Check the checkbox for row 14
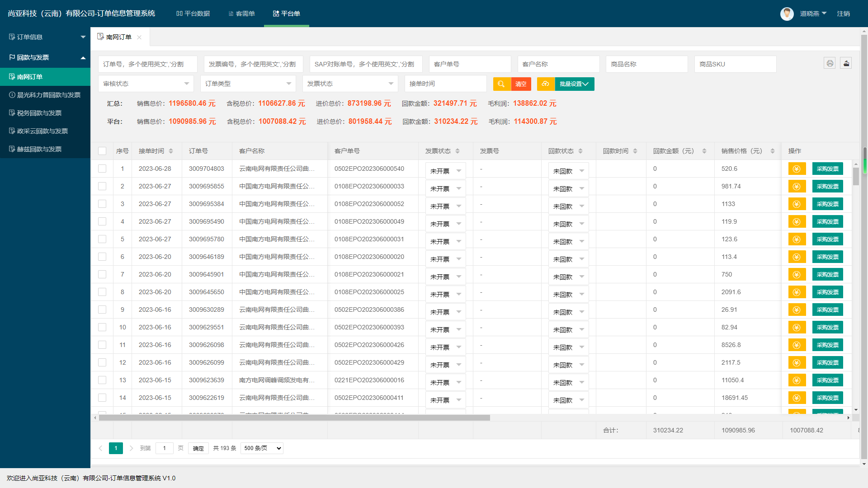This screenshot has width=868, height=488. pos(102,398)
